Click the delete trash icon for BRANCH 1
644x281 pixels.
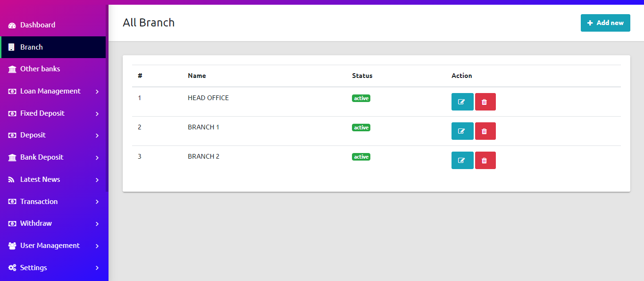[485, 131]
